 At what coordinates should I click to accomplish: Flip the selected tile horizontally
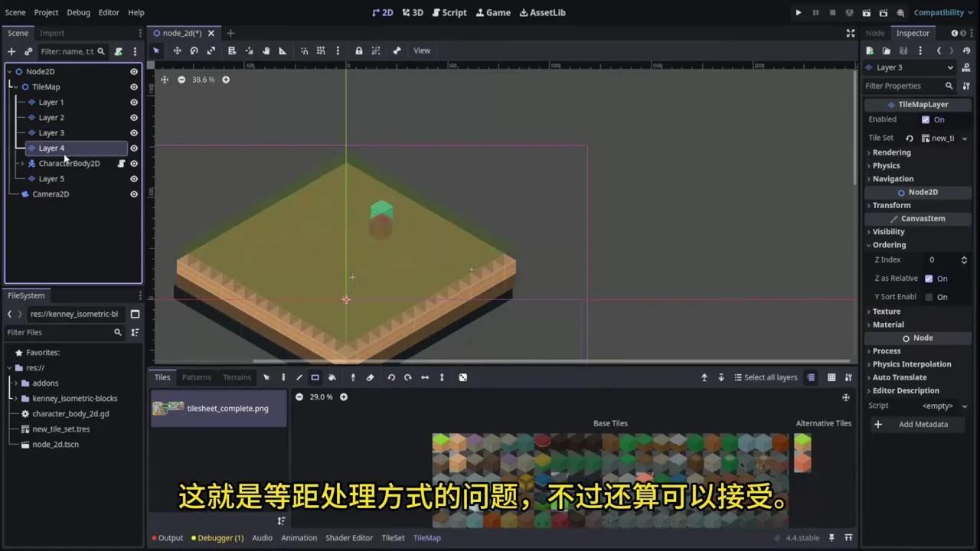tap(425, 377)
